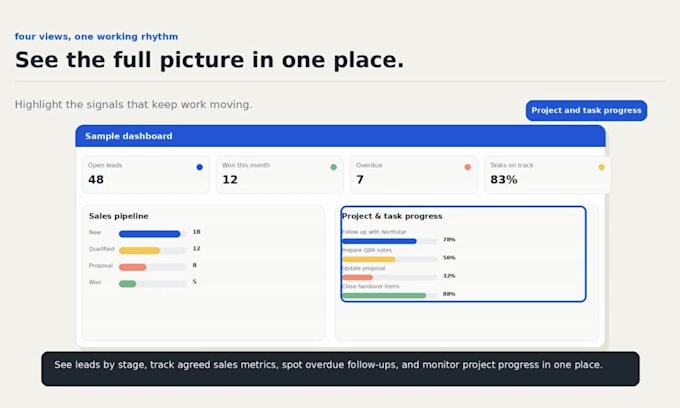The image size is (680, 408).
Task: Click the blue dot on Open leads card
Action: [x=199, y=167]
